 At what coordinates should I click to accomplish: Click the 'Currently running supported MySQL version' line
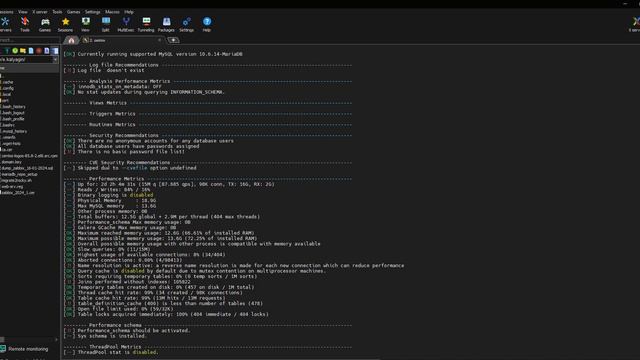(x=153, y=54)
